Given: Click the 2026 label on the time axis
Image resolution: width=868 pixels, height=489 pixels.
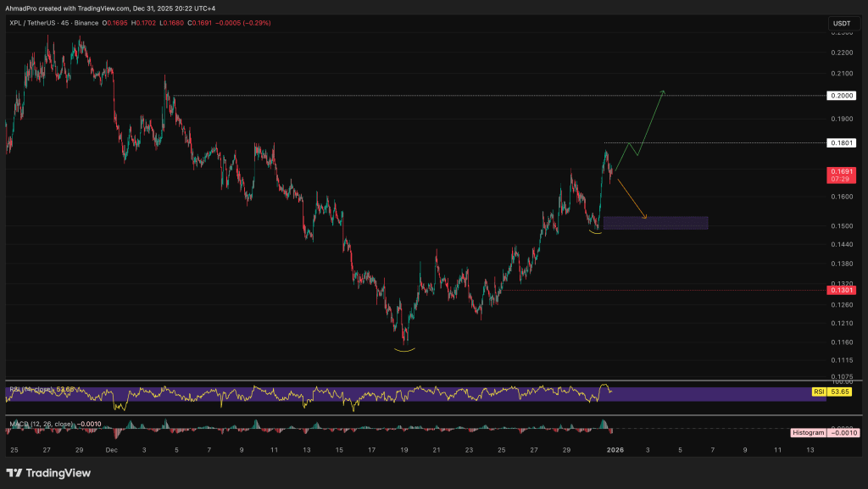Looking at the screenshot, I should pyautogui.click(x=615, y=450).
